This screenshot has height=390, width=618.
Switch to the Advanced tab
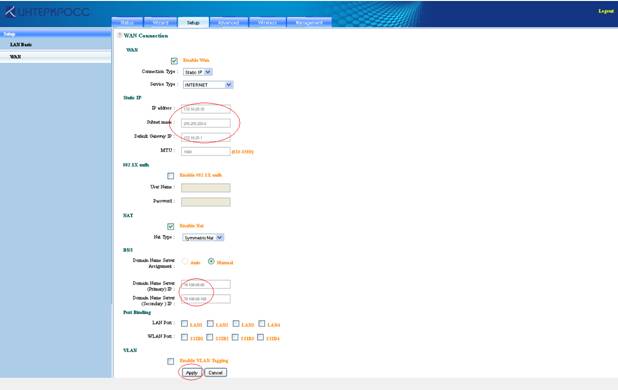[x=229, y=22]
